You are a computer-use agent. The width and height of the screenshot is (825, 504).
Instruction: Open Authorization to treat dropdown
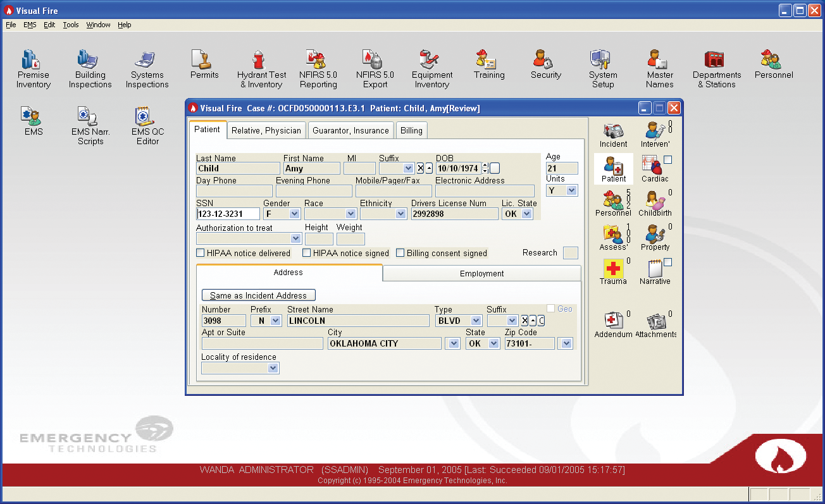295,239
